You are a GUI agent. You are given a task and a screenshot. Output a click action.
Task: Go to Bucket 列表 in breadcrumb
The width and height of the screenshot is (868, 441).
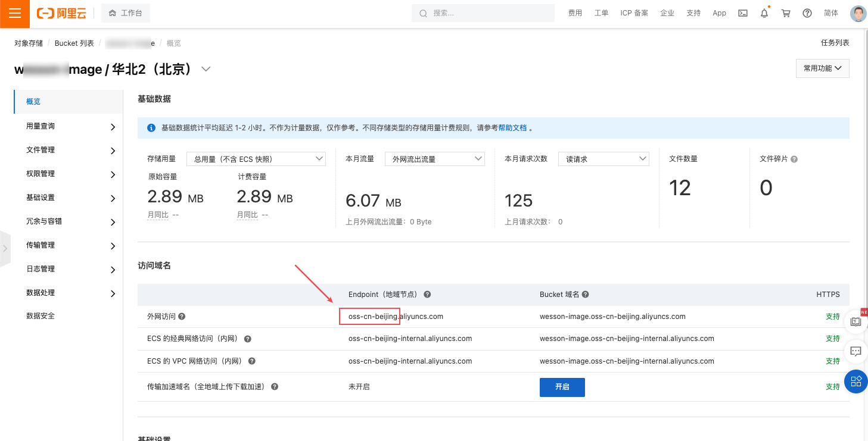pyautogui.click(x=74, y=43)
